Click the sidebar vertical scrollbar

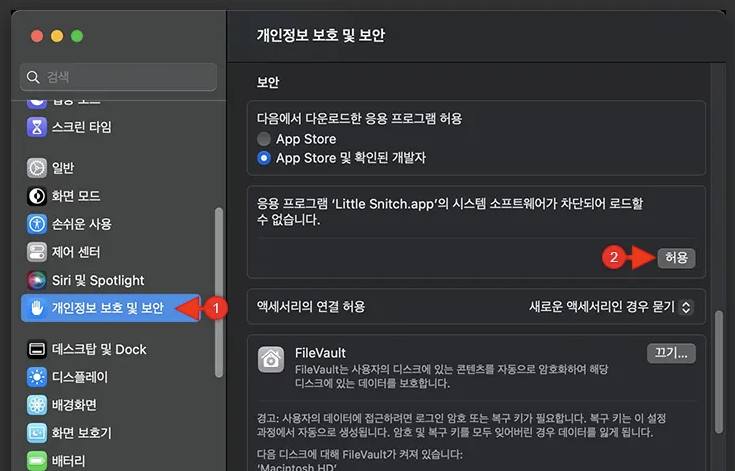(x=219, y=292)
